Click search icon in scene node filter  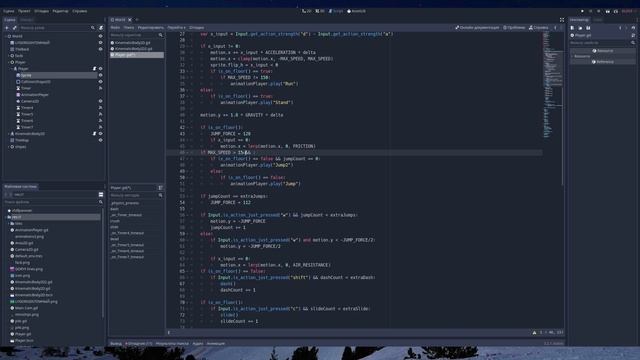point(93,28)
